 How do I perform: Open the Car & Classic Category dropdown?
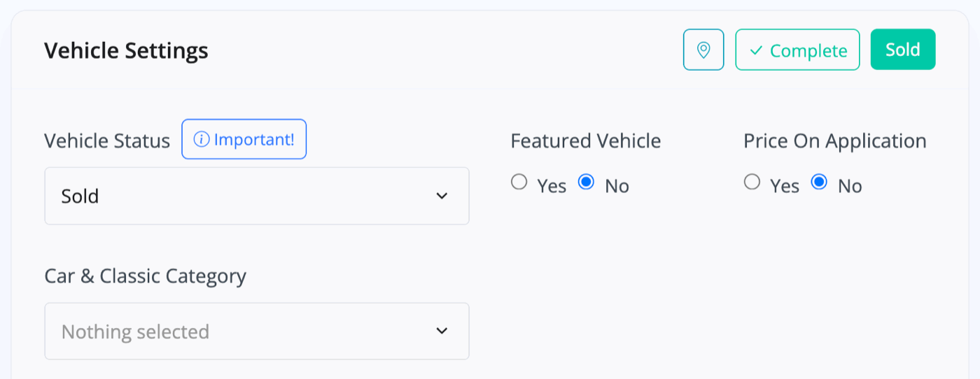(x=257, y=331)
